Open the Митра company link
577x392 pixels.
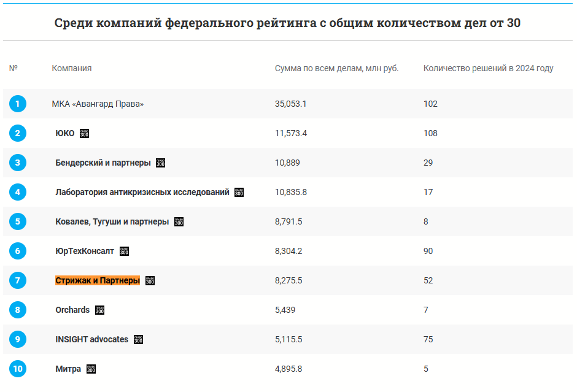tap(68, 369)
